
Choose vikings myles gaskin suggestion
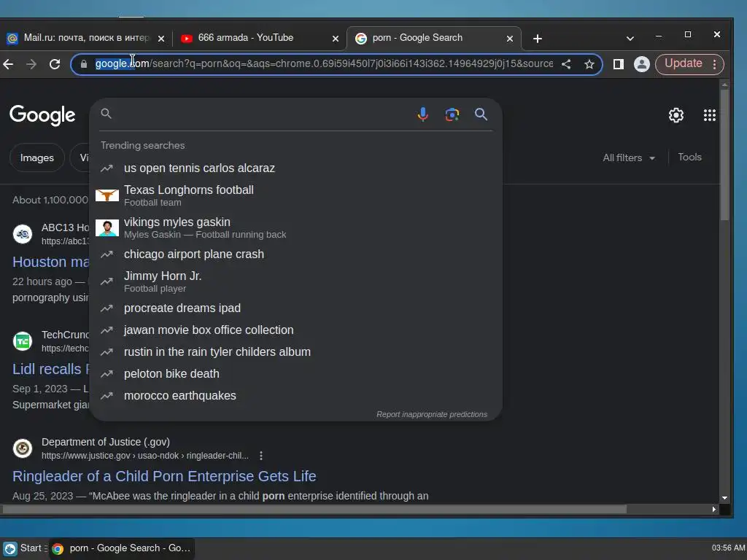(295, 227)
